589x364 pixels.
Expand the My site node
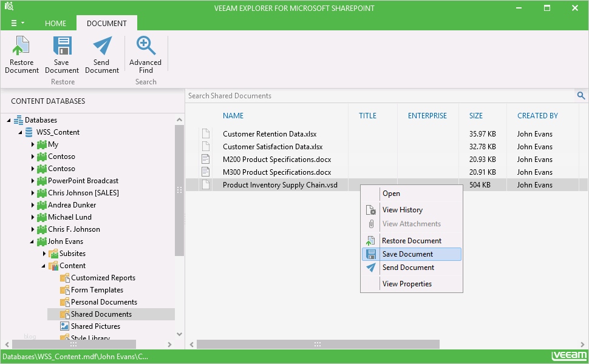click(x=33, y=144)
